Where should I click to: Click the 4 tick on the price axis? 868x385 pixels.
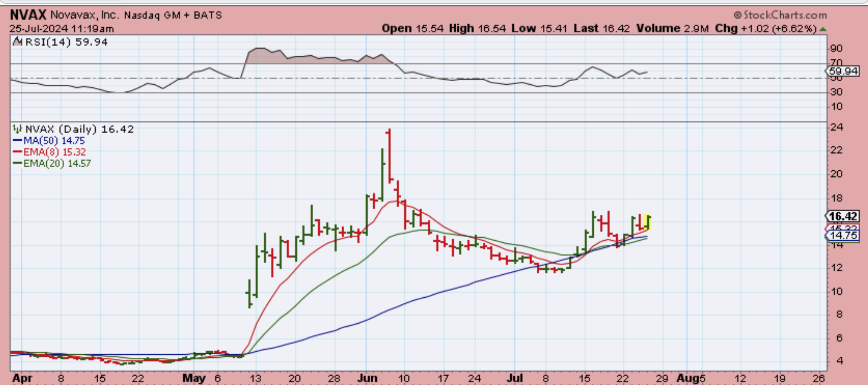pos(839,360)
